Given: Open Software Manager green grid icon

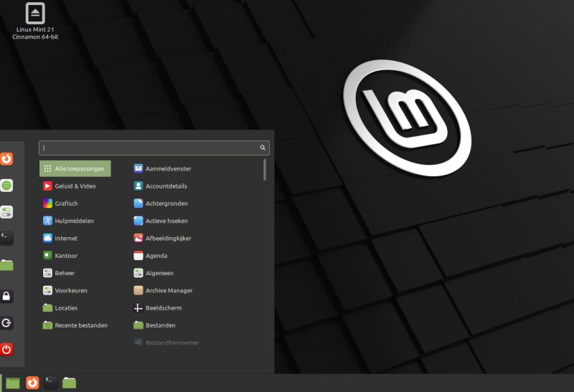Looking at the screenshot, I should click(6, 186).
